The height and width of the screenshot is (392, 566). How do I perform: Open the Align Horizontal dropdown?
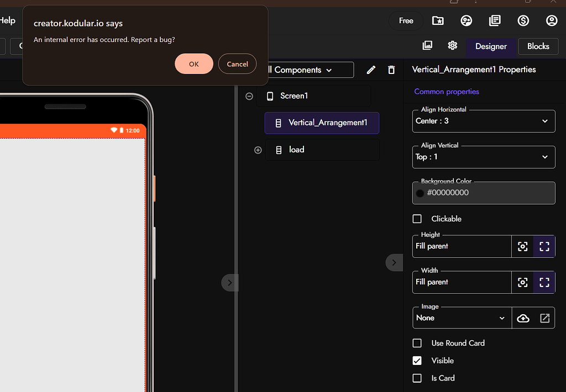coord(484,121)
